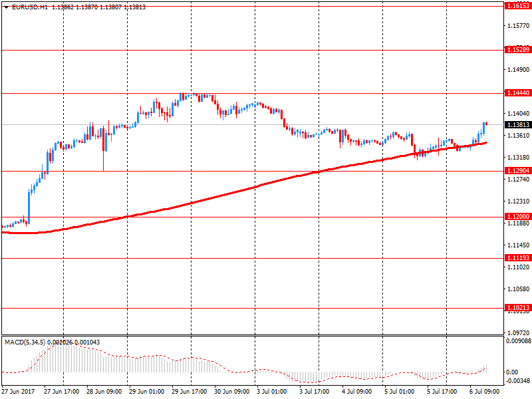The image size is (532, 399).
Task: Click the long-wick red candle on 28 Jun
Action: point(103,149)
